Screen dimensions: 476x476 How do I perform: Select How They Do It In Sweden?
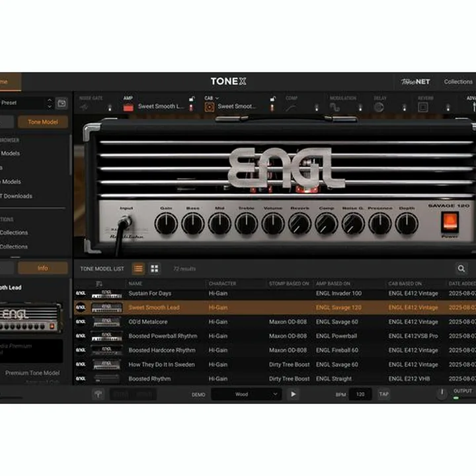click(275, 364)
